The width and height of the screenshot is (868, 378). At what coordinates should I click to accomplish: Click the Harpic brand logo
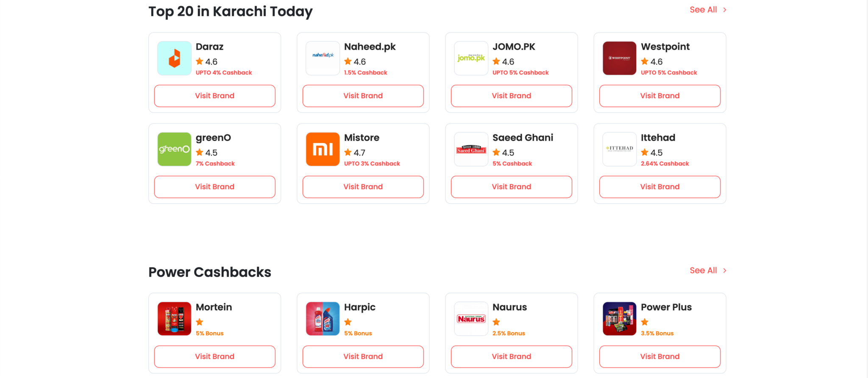[323, 319]
